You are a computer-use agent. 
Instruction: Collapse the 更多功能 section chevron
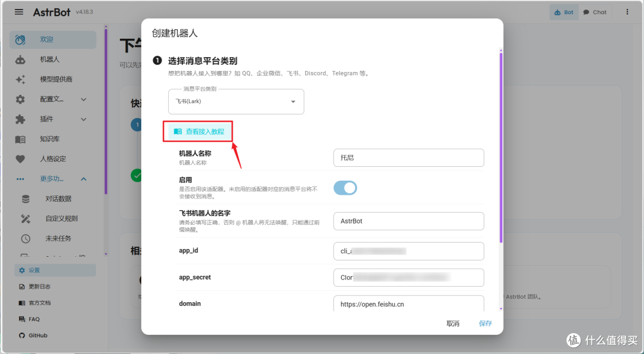84,179
